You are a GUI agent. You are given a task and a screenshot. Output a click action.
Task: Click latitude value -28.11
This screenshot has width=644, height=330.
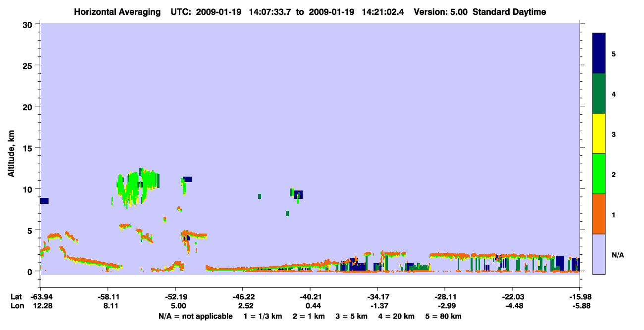[x=445, y=297]
